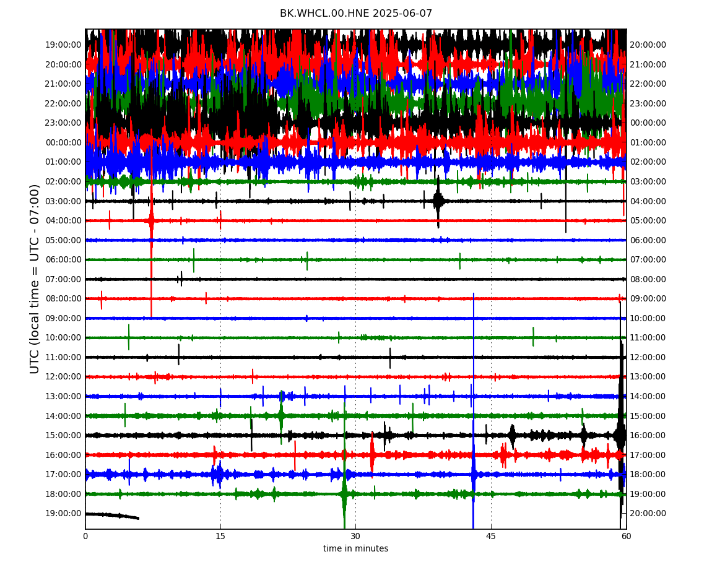This screenshot has height=588, width=712.
Task: Click the plot title BK.WHCL.00.HNE 2025-06-07
Action: pos(356,13)
